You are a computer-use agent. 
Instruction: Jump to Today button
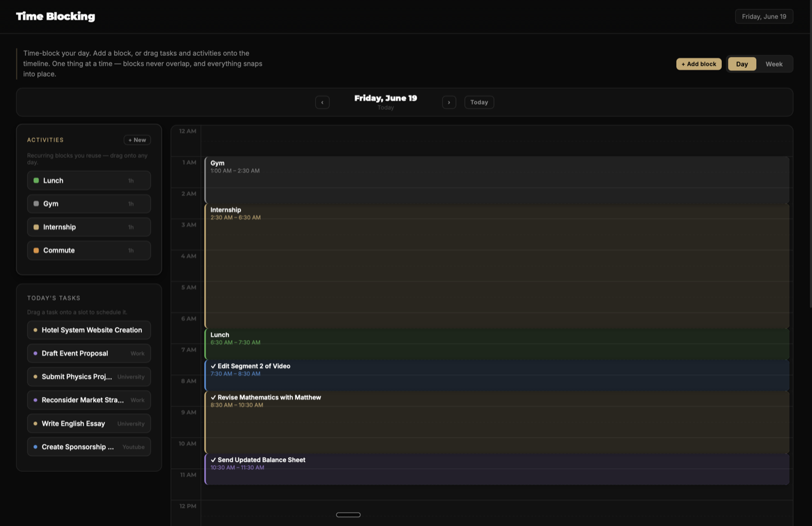[x=479, y=102]
